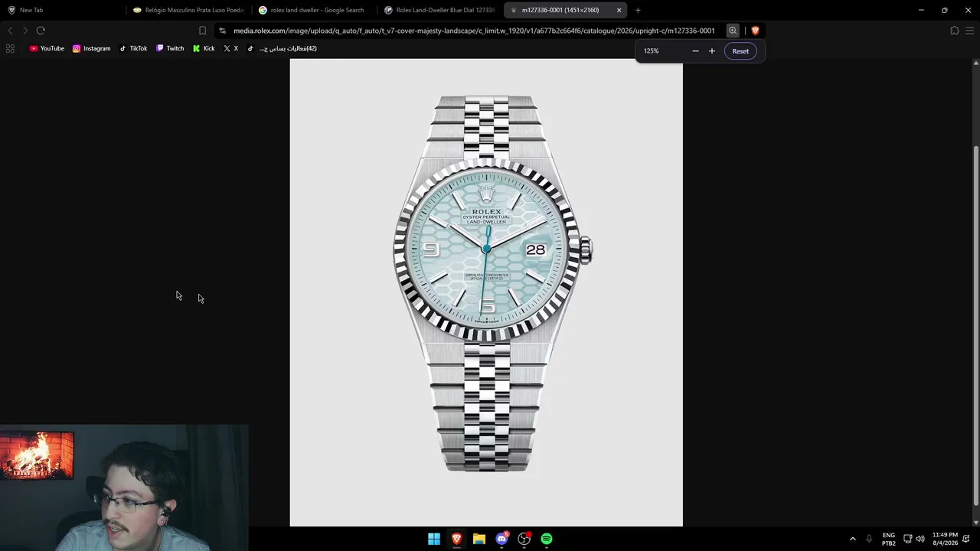Viewport: 980px width, 551px height.
Task: Reload the current page
Action: coord(41,31)
